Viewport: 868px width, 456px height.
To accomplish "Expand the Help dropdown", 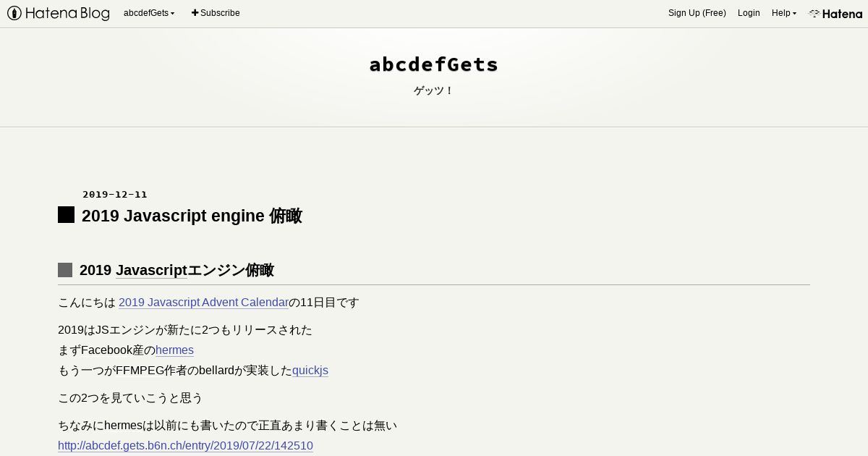I will pyautogui.click(x=784, y=13).
